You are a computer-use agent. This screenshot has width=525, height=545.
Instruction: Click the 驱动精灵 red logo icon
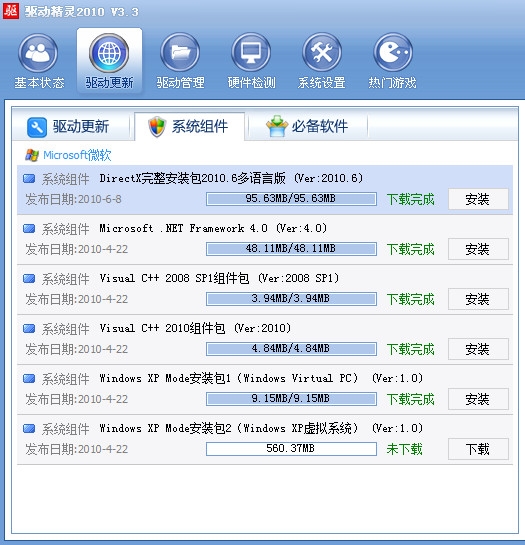11,11
